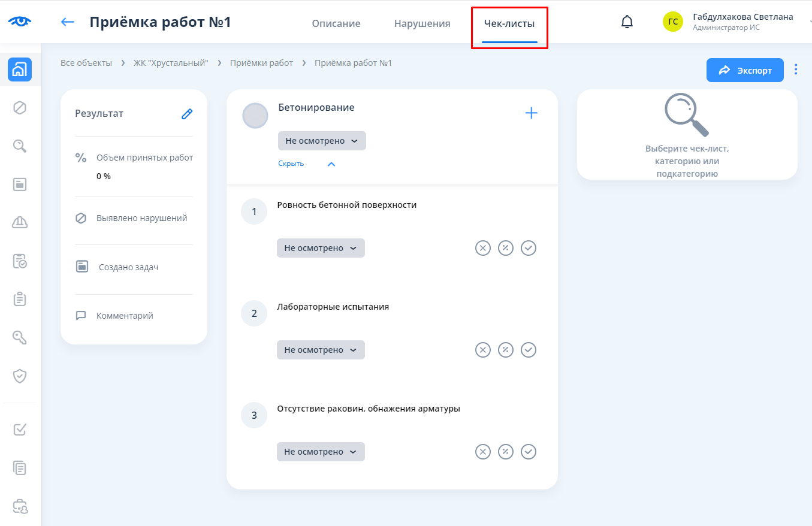
Task: Mark Ровность бетонной поверхности as accepted
Action: [x=528, y=248]
